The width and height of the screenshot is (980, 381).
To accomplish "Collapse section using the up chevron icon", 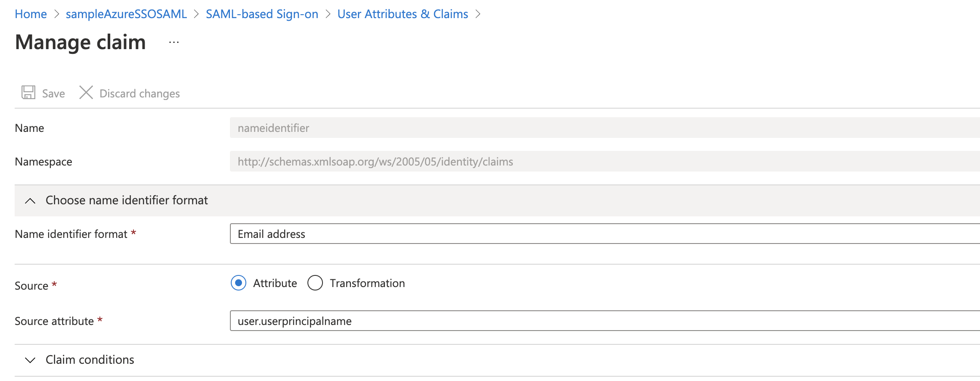I will point(30,201).
